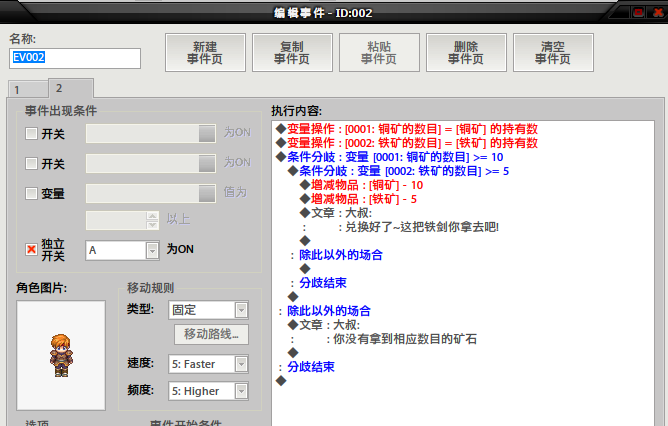Select the 增减物品 [铜矿] - 10 line

click(x=362, y=185)
